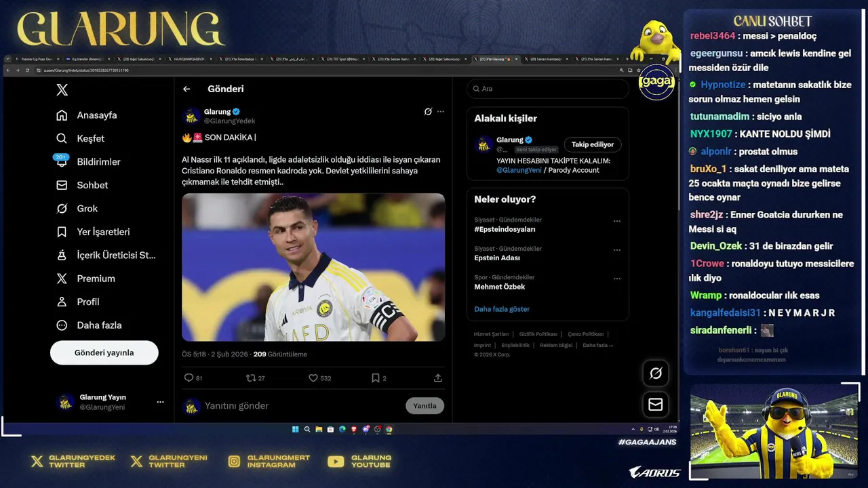The image size is (868, 488).
Task: Open Epstein Adası trend
Action: 497,258
